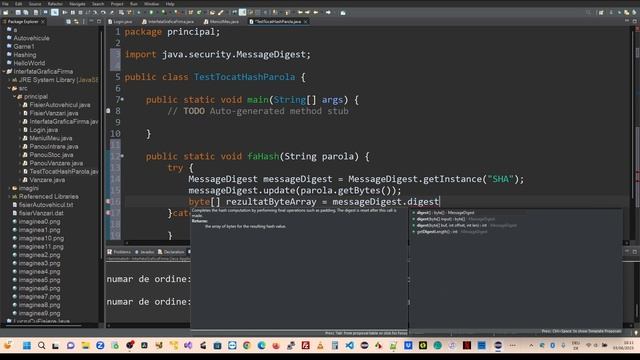Expand the Vanzare.java node
The image size is (640, 360).
[x=20, y=180]
